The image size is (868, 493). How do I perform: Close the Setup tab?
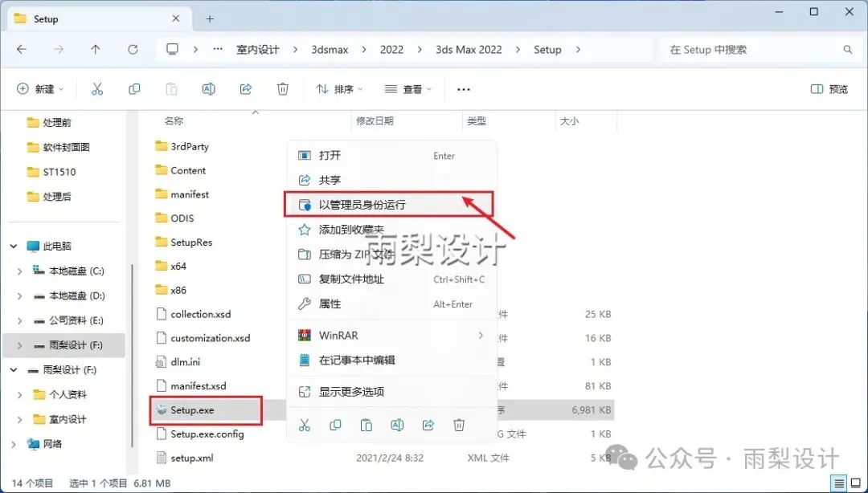click(x=175, y=18)
